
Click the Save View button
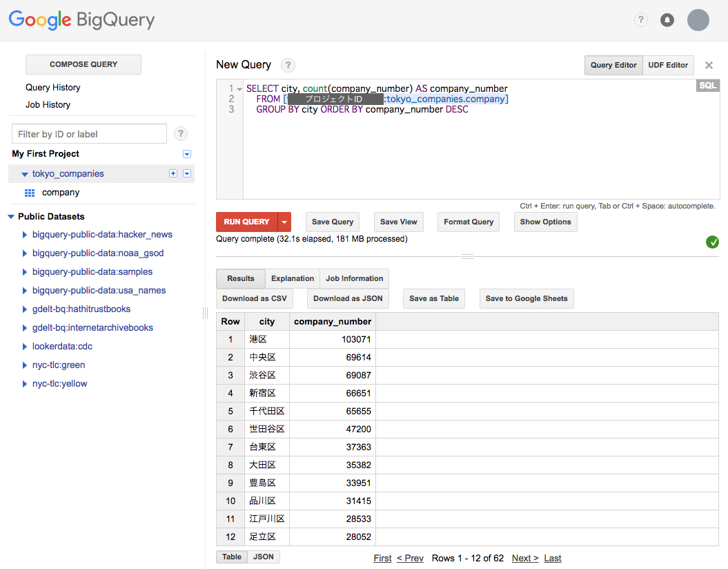coord(398,222)
